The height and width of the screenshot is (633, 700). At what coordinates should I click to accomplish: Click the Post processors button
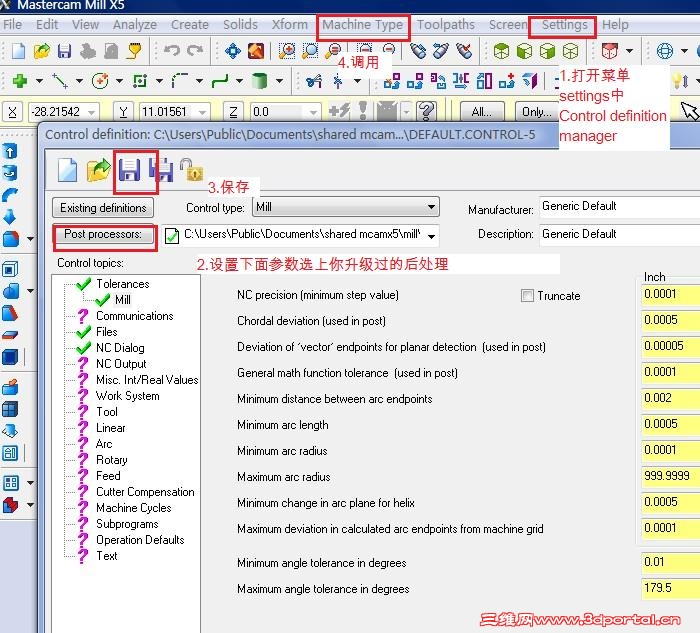point(103,234)
